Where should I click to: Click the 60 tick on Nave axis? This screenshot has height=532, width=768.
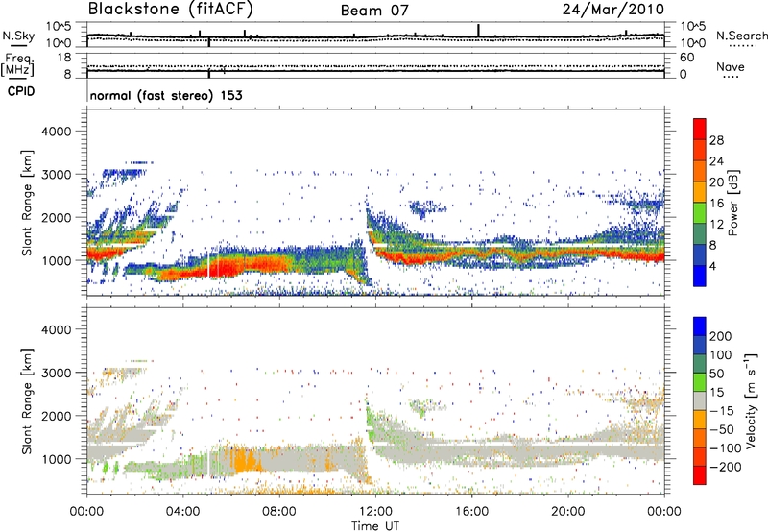tap(686, 58)
